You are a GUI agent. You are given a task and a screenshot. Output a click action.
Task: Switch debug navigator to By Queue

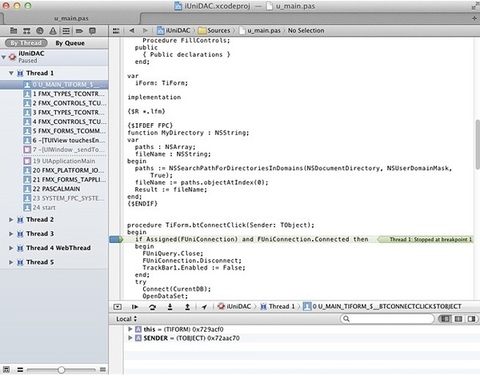(70, 43)
